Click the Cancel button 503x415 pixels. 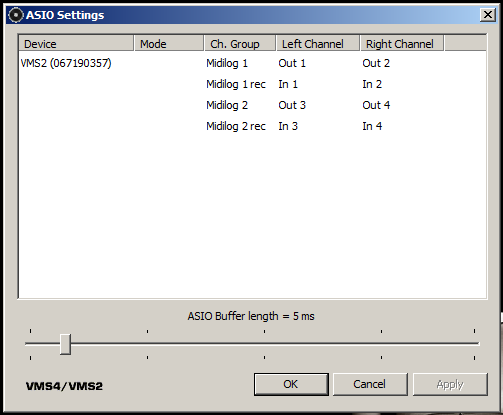point(370,384)
